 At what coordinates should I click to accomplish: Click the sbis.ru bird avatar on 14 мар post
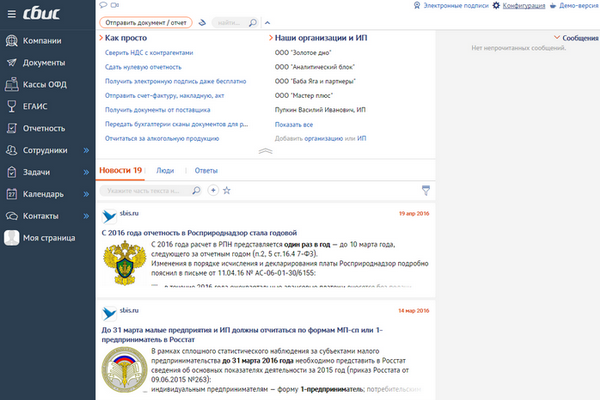coord(109,313)
